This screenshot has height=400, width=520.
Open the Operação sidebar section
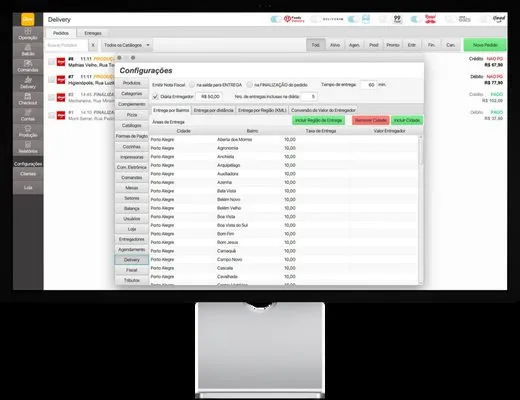click(x=28, y=34)
